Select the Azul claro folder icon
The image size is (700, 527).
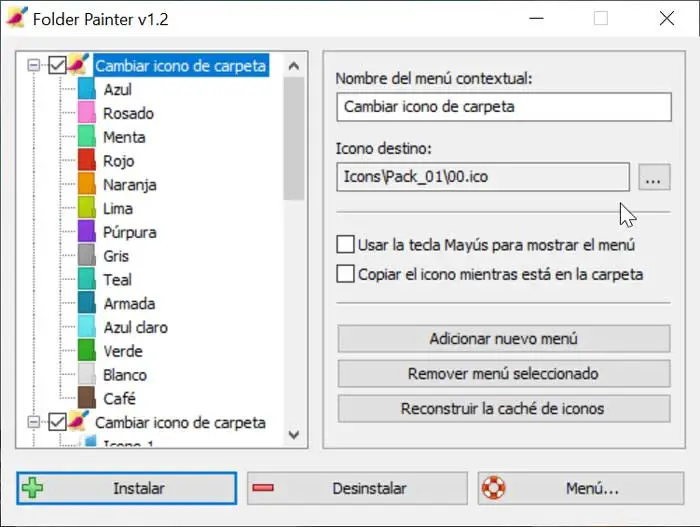click(87, 327)
